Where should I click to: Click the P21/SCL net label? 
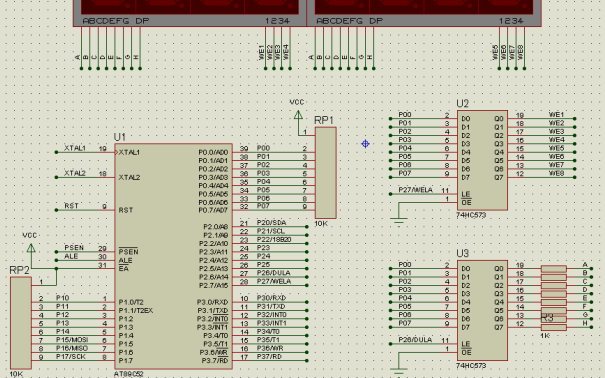pyautogui.click(x=271, y=231)
